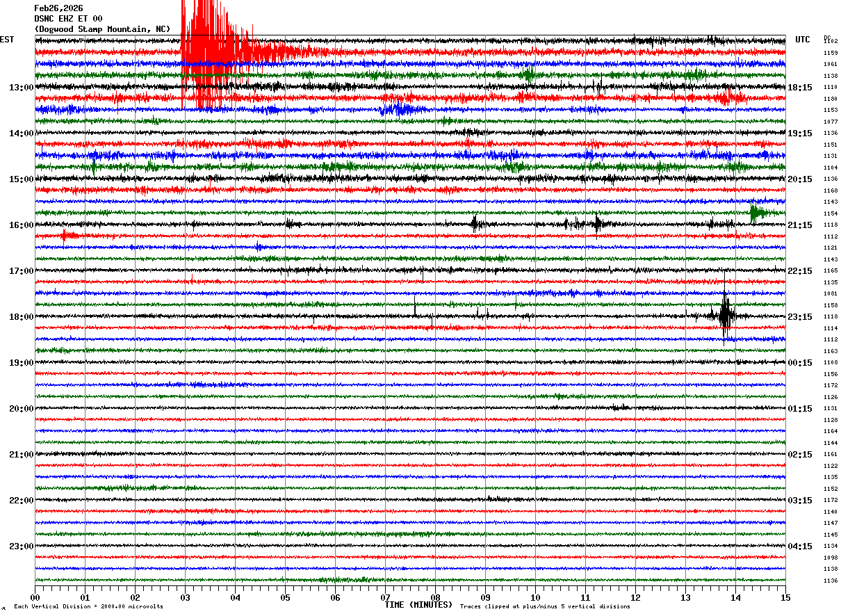Click the 03:15 UTC time label
The height and width of the screenshot is (616, 841).
[800, 500]
